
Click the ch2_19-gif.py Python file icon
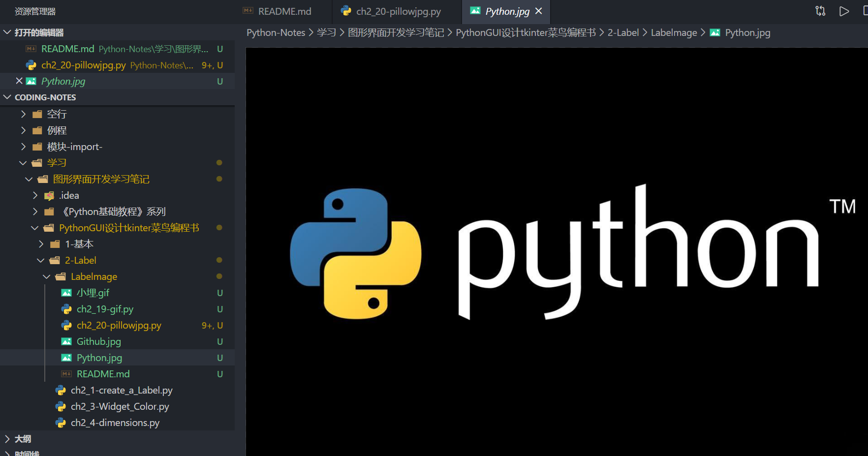[66, 309]
